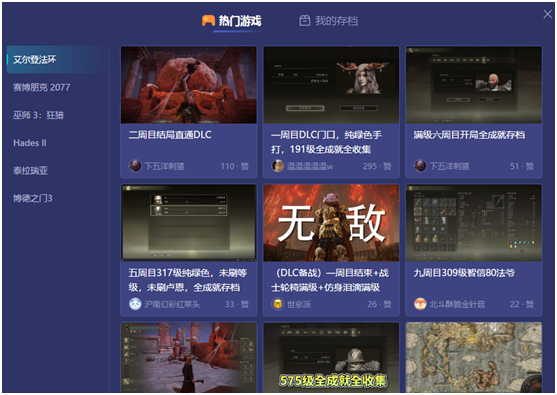The height and width of the screenshot is (395, 557).
Task: Select 巫师 3：狂猎 from the sidebar
Action: pyautogui.click(x=38, y=115)
